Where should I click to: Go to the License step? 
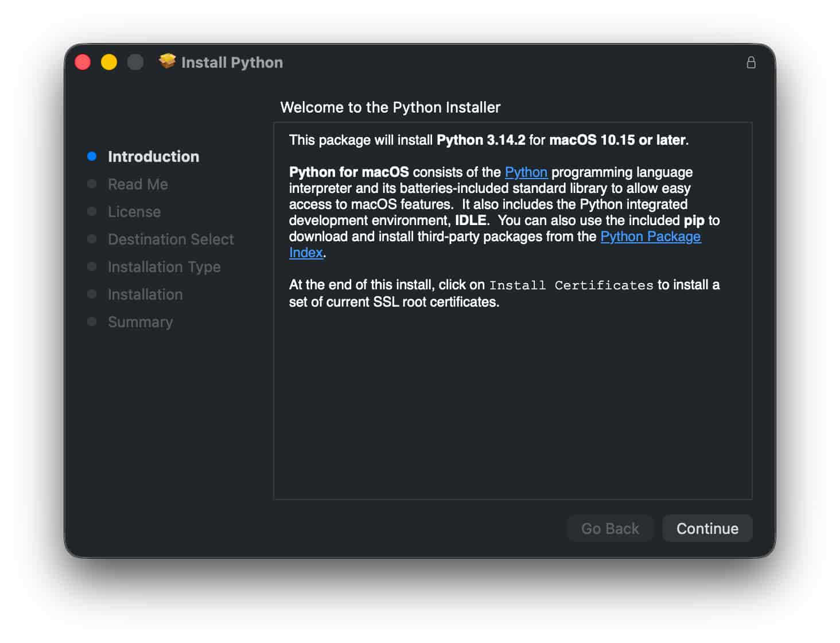[x=134, y=212]
